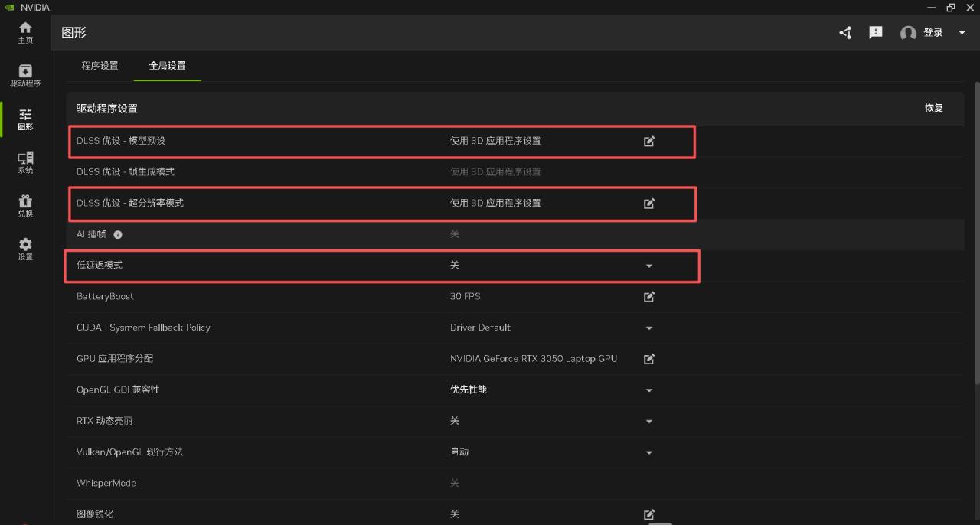
Task: Edit DLSS 优设 - 超分辨率模式 setting
Action: tap(649, 204)
